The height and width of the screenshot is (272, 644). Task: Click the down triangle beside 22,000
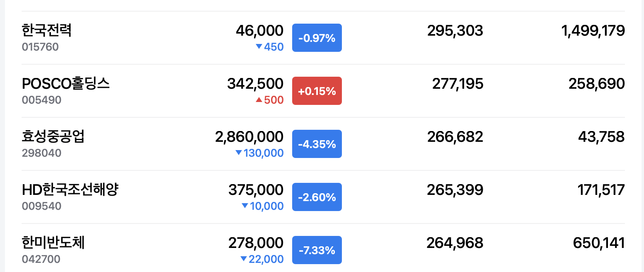[244, 259]
